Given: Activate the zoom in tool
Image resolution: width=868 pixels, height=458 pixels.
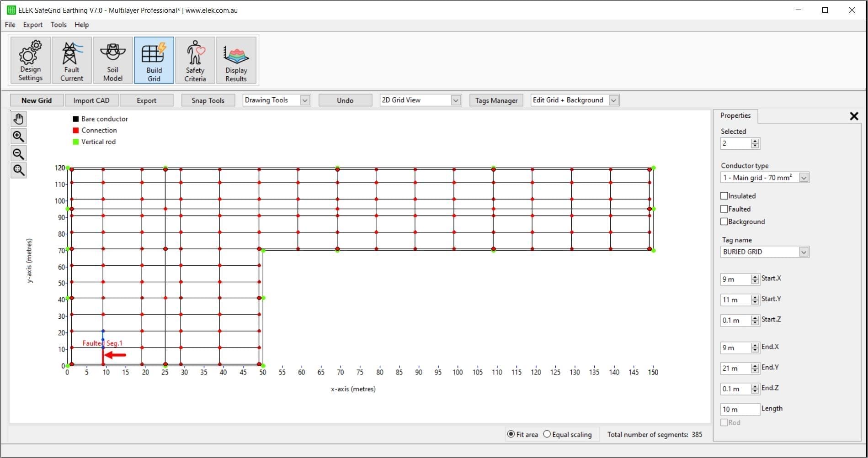Looking at the screenshot, I should [x=18, y=136].
